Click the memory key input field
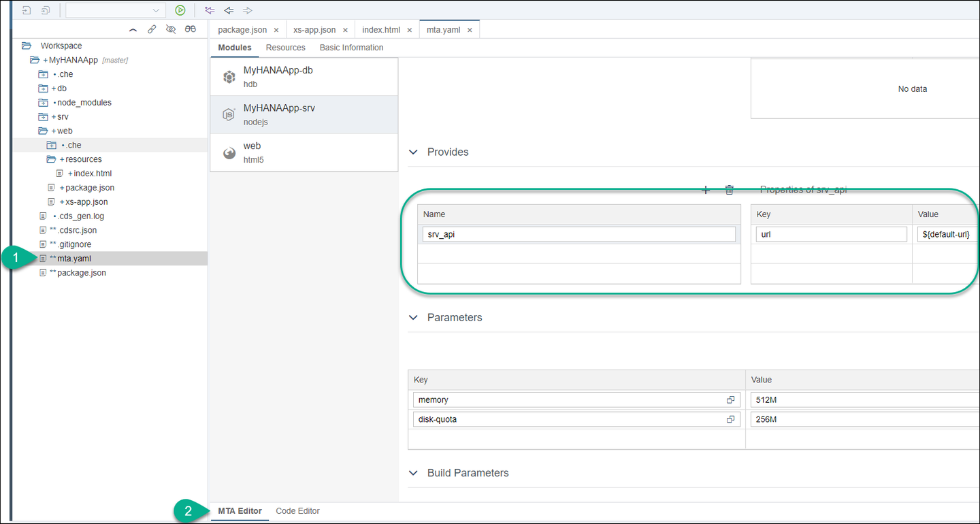 [576, 400]
